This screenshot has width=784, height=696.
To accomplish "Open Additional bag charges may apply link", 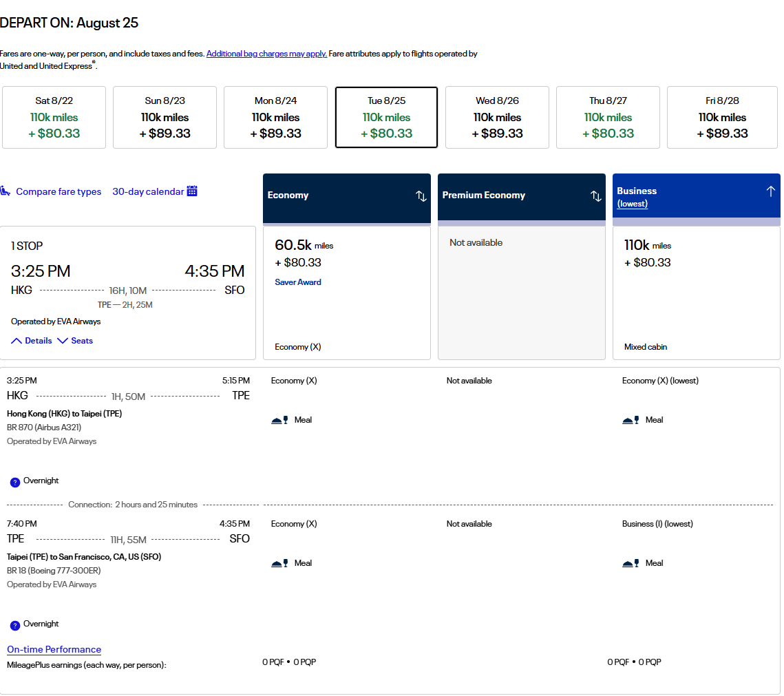I will coord(266,54).
